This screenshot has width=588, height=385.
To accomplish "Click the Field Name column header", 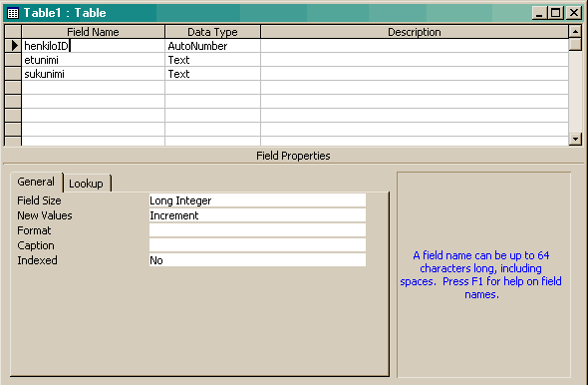I will (x=93, y=32).
